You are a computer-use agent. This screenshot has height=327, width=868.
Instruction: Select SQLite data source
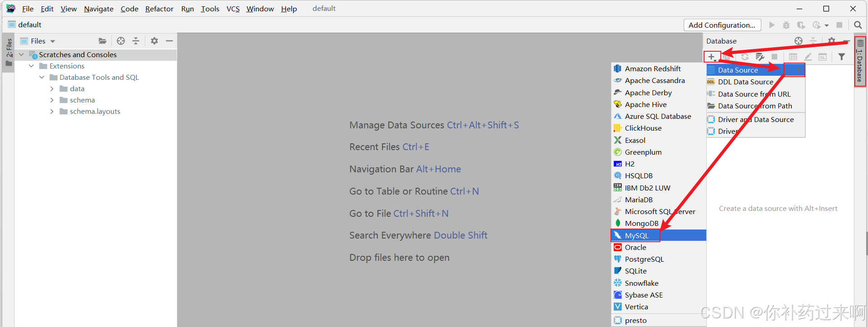tap(659, 271)
